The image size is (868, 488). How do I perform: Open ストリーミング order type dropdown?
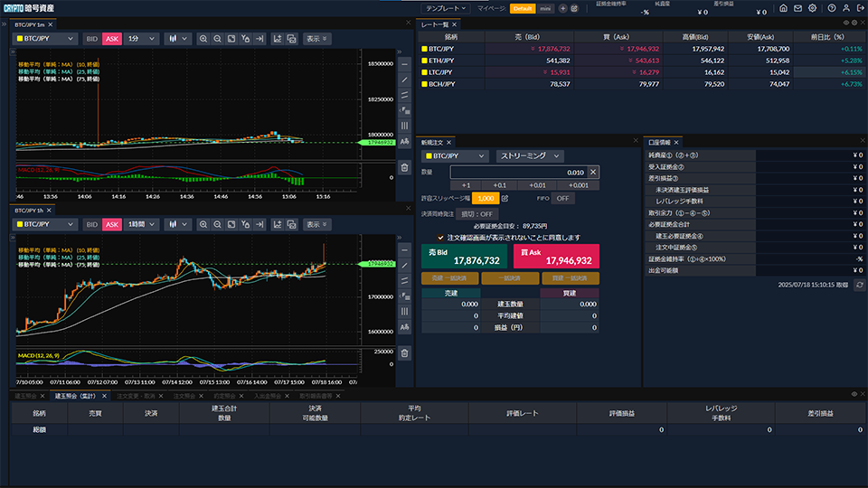pos(530,156)
